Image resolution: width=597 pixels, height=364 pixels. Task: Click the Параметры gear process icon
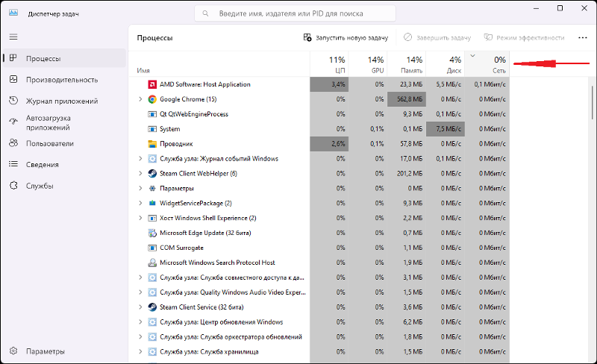(x=152, y=188)
